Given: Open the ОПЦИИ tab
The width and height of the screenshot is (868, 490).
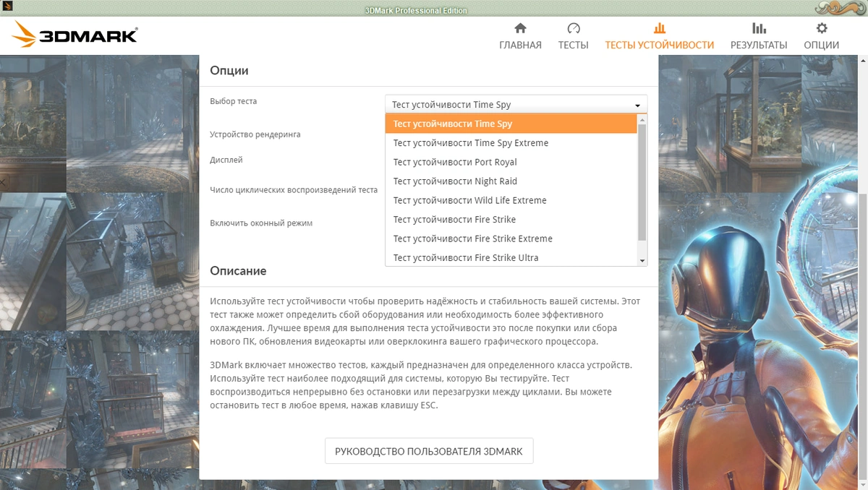Looking at the screenshot, I should click(822, 45).
